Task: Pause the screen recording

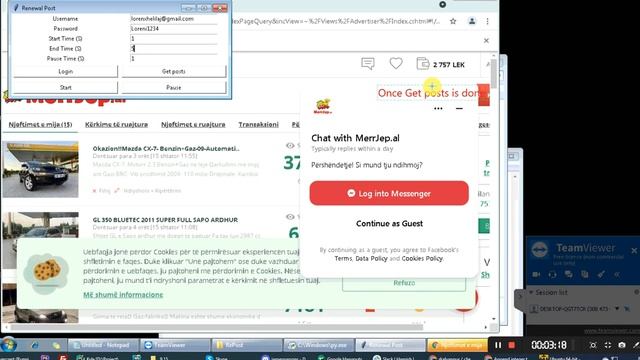Action: tap(498, 345)
